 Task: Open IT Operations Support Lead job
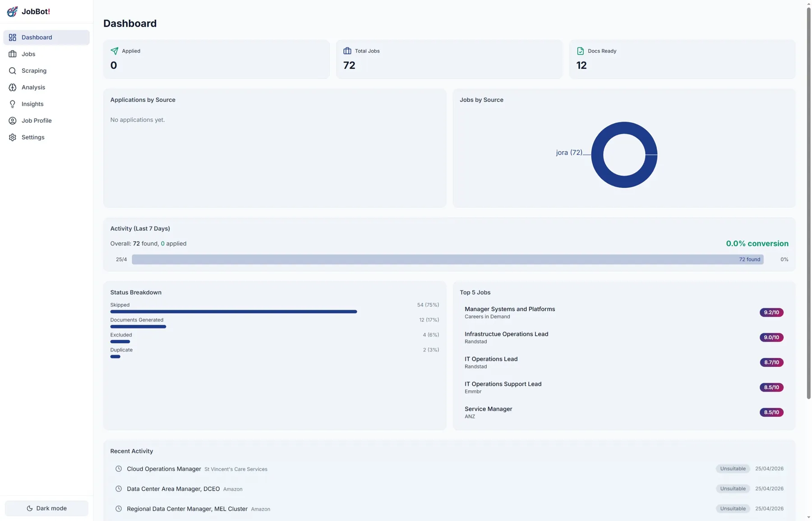(624, 388)
